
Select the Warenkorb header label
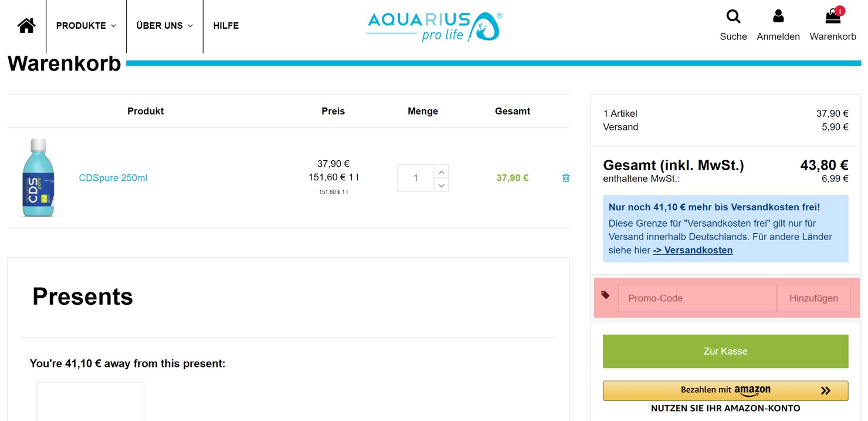point(833,36)
